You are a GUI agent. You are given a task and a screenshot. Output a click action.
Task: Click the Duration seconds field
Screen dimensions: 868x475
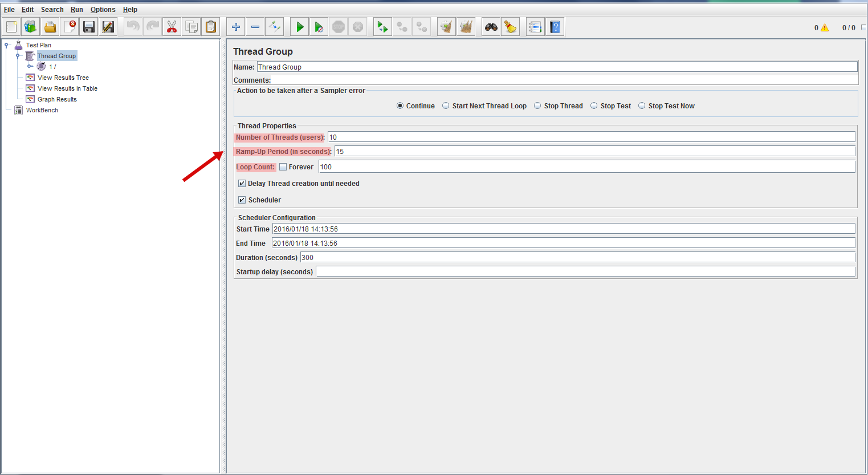coord(577,257)
